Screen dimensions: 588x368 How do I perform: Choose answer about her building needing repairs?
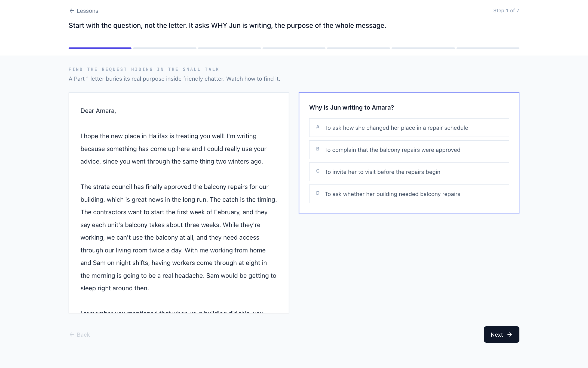tap(409, 194)
